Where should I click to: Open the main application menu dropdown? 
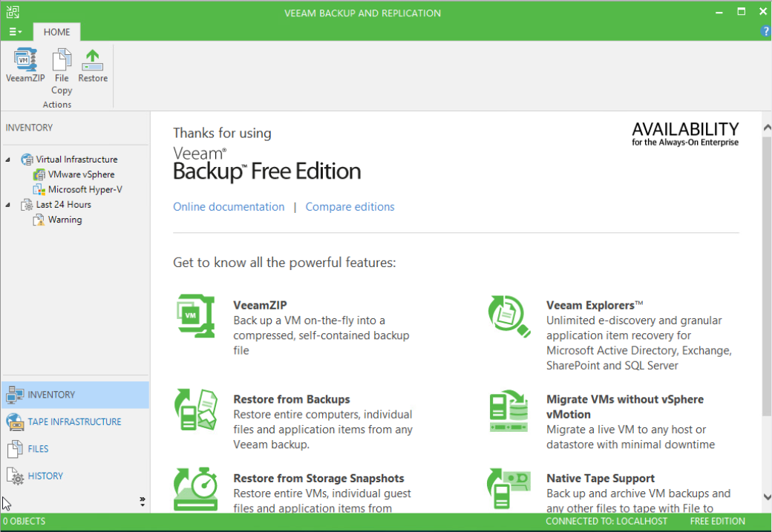tap(16, 32)
